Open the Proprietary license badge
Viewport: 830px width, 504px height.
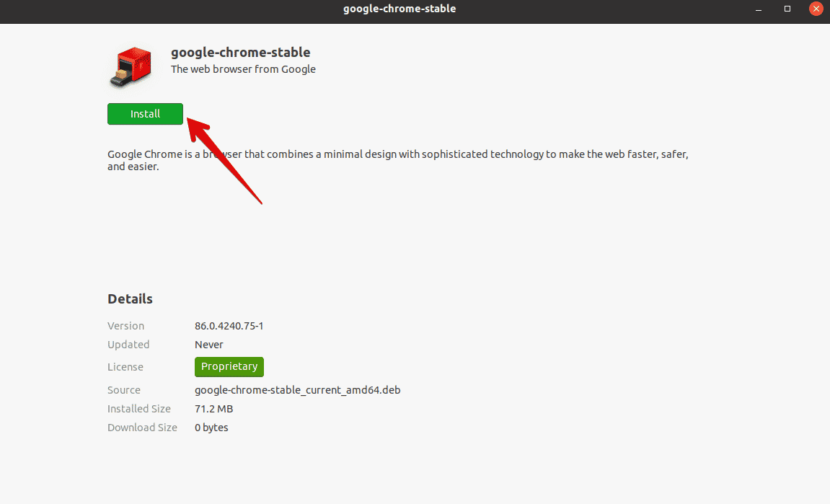coord(229,366)
